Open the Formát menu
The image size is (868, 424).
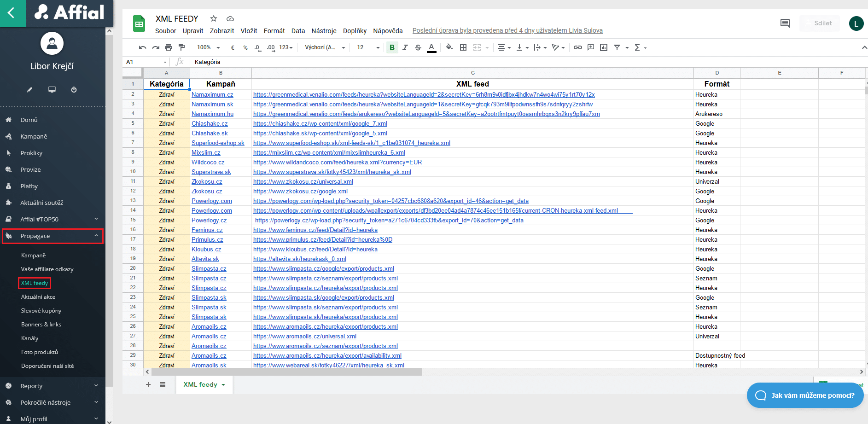(274, 31)
